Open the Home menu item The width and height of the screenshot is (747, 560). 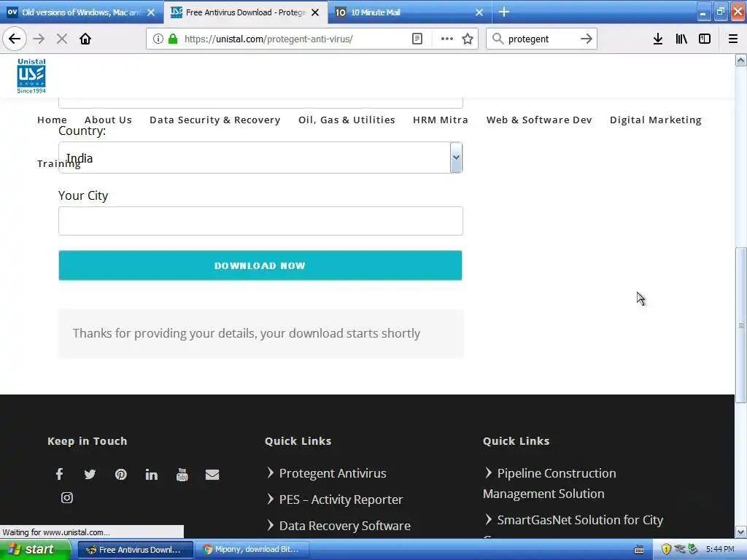click(52, 120)
